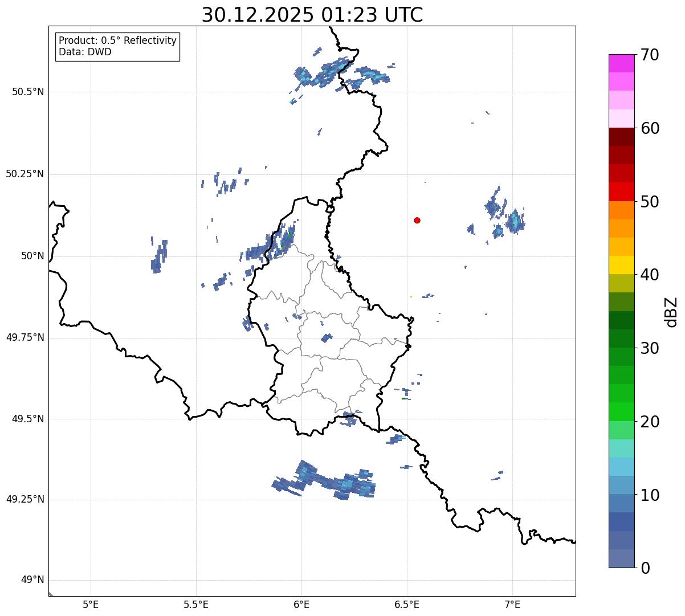
Task: Click the colorbar tick value 0
Action: pyautogui.click(x=646, y=568)
